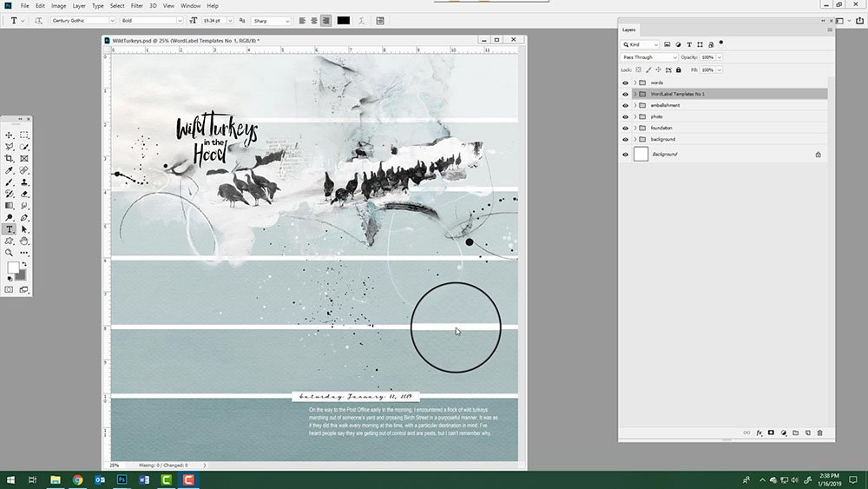Image resolution: width=868 pixels, height=489 pixels.
Task: Select the Background layer thumbnail
Action: [x=641, y=154]
